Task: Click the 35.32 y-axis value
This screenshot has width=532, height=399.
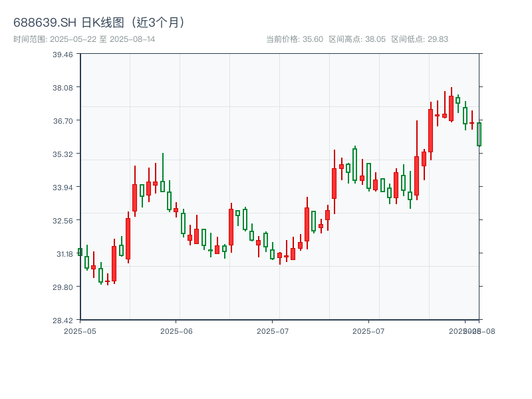Action: (63, 154)
